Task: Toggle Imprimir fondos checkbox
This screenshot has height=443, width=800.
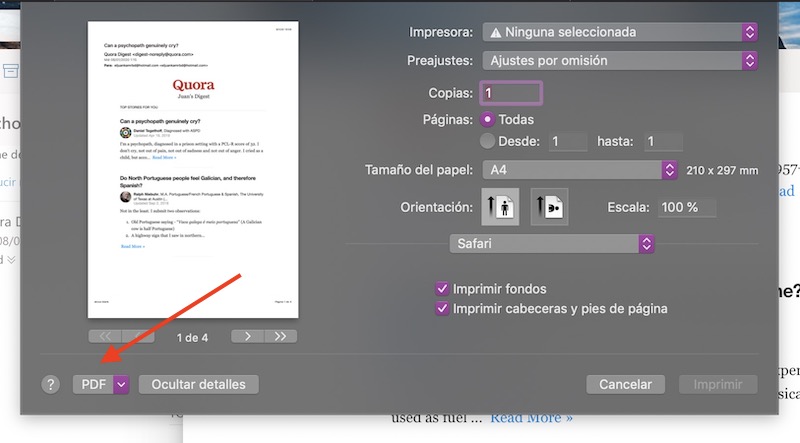Action: coord(442,289)
